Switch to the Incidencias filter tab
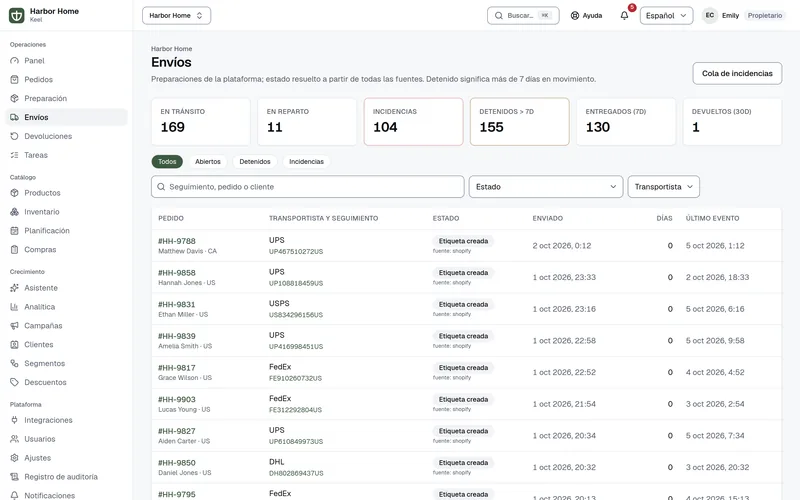 click(307, 162)
